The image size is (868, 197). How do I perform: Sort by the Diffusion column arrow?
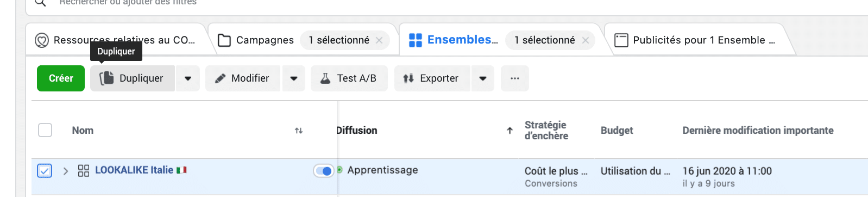[x=510, y=131]
